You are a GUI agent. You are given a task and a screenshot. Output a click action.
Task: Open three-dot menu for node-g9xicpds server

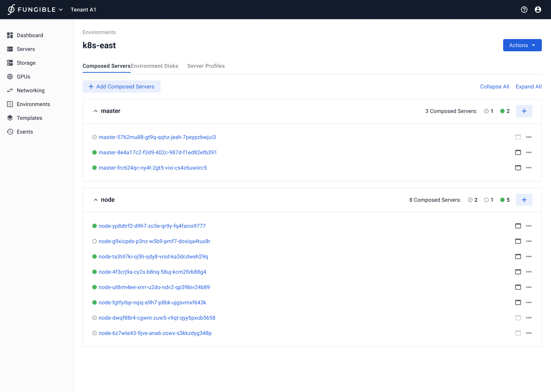(x=529, y=241)
